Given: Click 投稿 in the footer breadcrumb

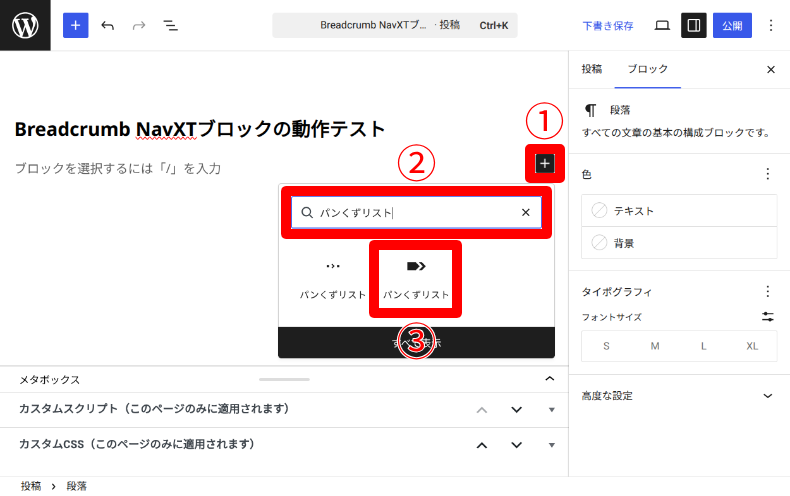Looking at the screenshot, I should tap(31, 486).
